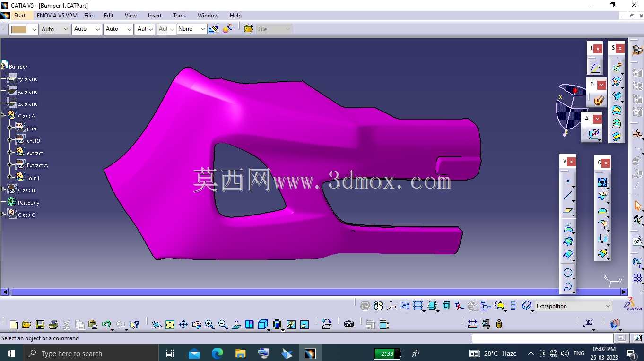Expand the ext10 node in the tree
This screenshot has height=361, width=644.
tap(9, 140)
